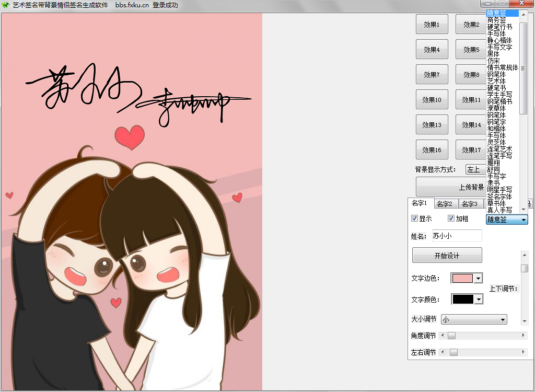The image size is (535, 392).
Task: Click the 角度调节 left arrow
Action: (x=443, y=336)
